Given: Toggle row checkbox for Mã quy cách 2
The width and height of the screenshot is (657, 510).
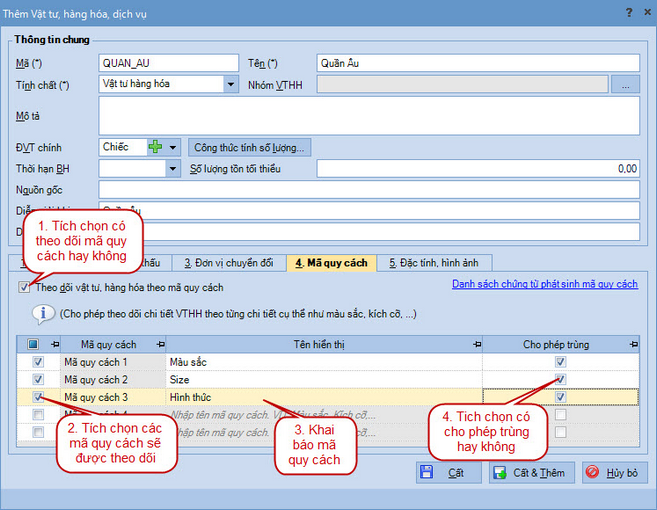Looking at the screenshot, I should tap(38, 379).
